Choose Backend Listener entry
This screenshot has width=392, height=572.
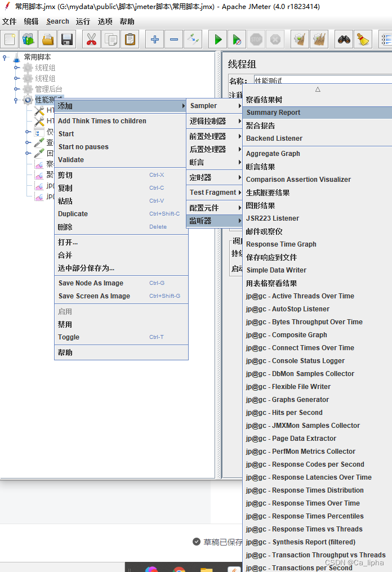point(317,138)
